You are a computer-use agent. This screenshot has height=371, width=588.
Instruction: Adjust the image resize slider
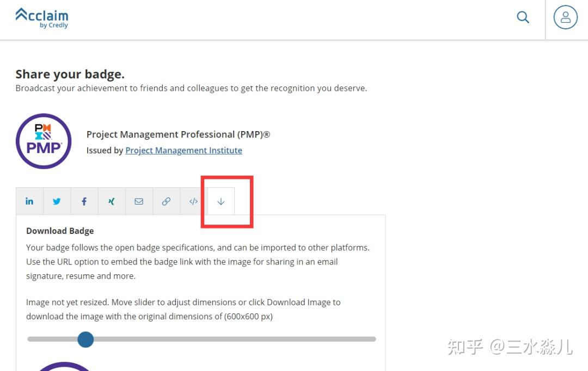tap(85, 339)
